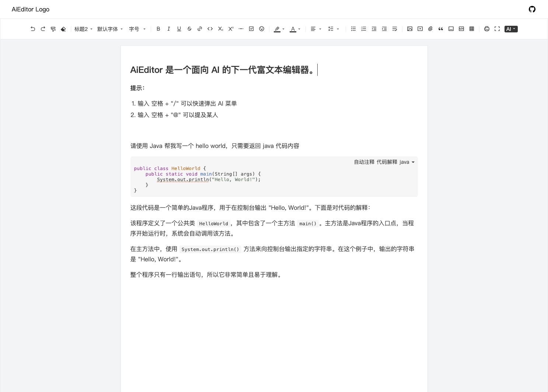Click the GitHub link in the header

532,9
